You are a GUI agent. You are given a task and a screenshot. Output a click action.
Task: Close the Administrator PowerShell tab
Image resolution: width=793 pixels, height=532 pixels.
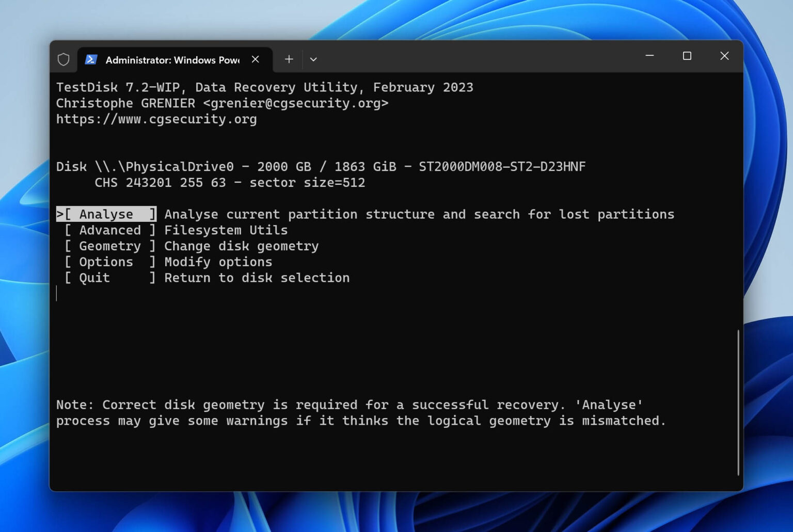256,59
